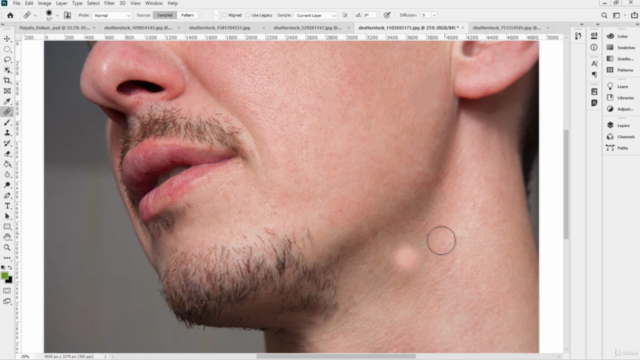The width and height of the screenshot is (640, 360).
Task: Select the Clone Stamp tool
Action: [7, 133]
